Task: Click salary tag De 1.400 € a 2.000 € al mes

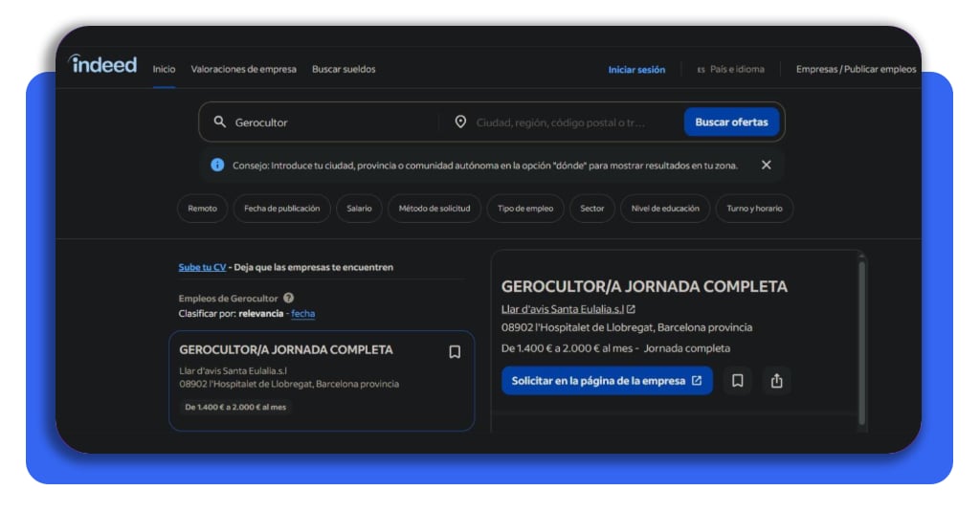Action: coord(235,407)
